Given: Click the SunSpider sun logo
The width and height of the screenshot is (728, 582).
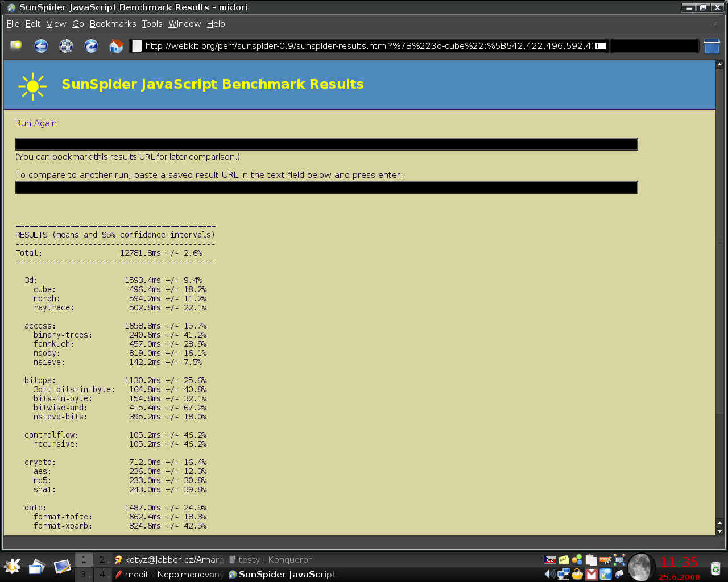Looking at the screenshot, I should coord(32,86).
